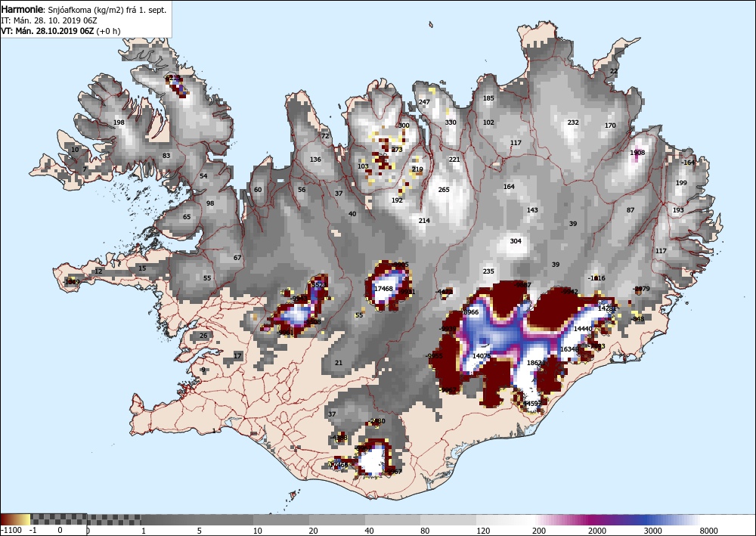This screenshot has width=756, height=536.
Task: Click the map value 103
Action: click(x=363, y=166)
